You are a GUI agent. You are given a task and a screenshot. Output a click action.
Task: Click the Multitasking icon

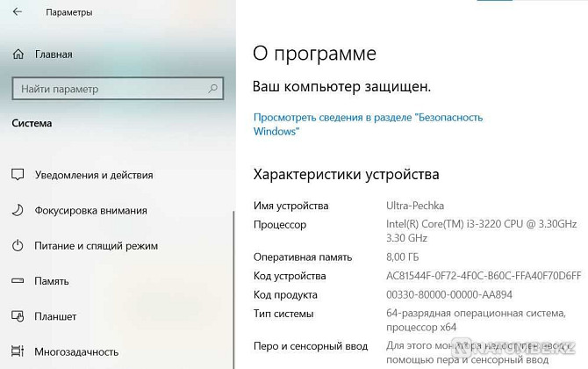(x=18, y=351)
